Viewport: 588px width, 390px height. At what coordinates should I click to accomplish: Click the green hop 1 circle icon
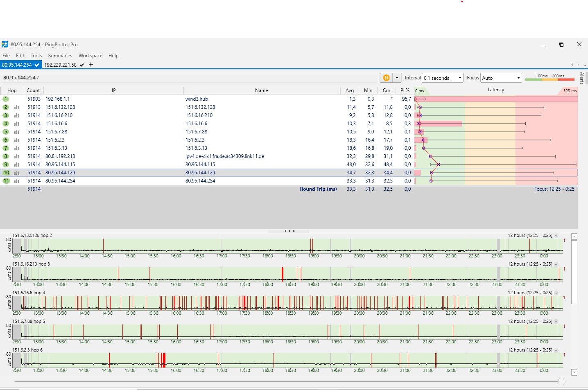pos(6,99)
